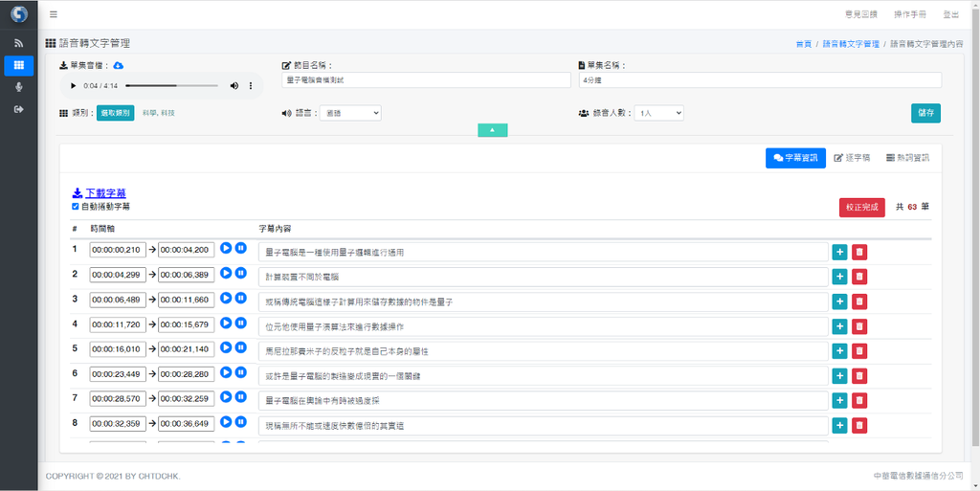Image resolution: width=980 pixels, height=491 pixels.
Task: Edit row 8 end time 00:00:36,649
Action: point(187,424)
